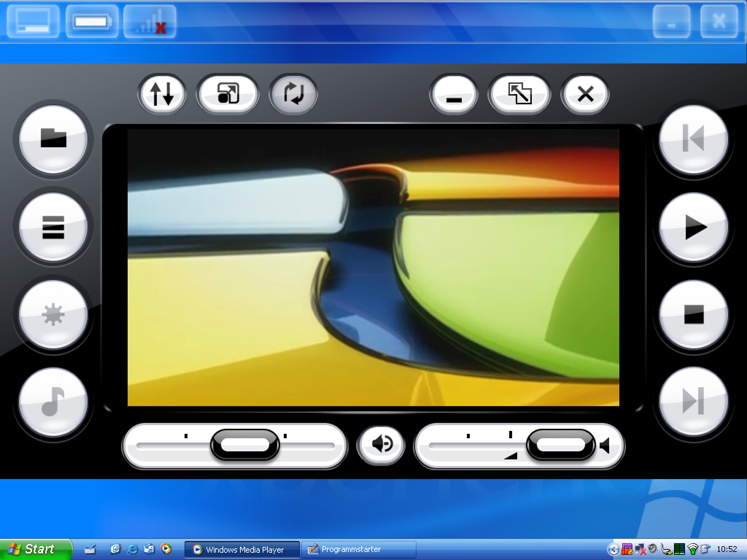Click the video display area
The image size is (747, 560).
point(373,267)
